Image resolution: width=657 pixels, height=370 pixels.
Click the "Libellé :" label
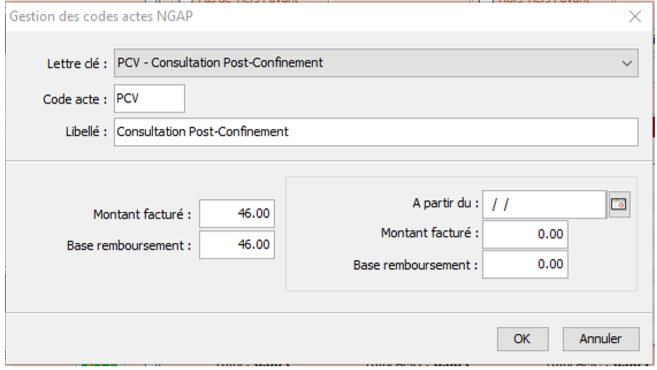pyautogui.click(x=86, y=132)
